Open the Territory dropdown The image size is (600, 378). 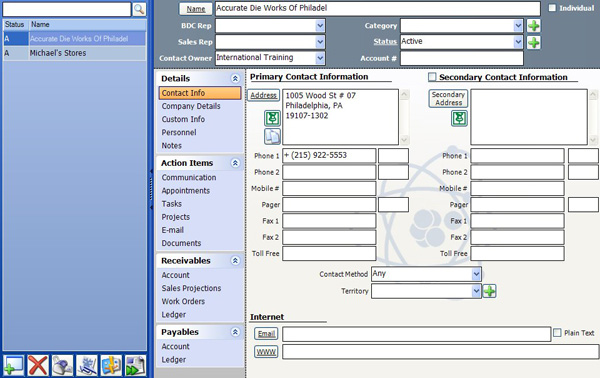[x=476, y=292]
